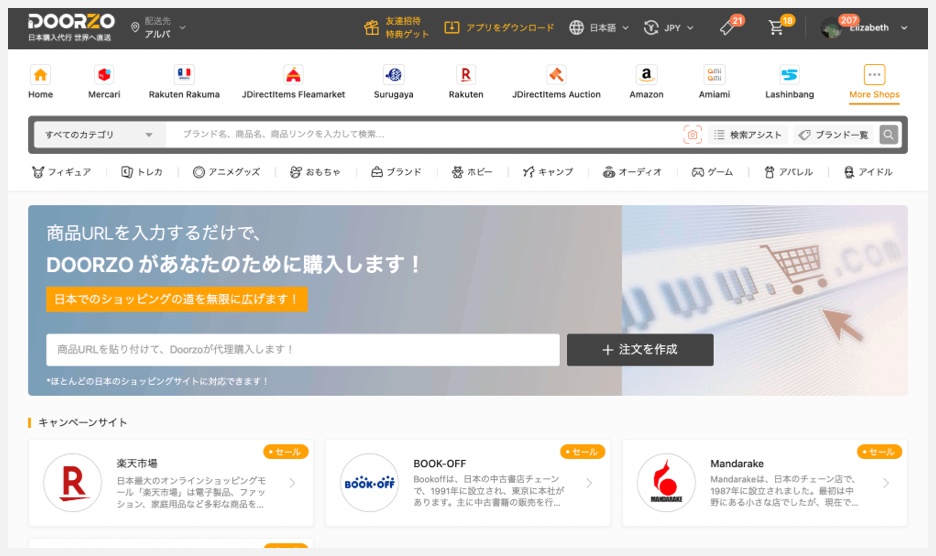Image resolution: width=936 pixels, height=556 pixels.
Task: Click the セール badge on BOOK-OFF card
Action: tap(583, 451)
